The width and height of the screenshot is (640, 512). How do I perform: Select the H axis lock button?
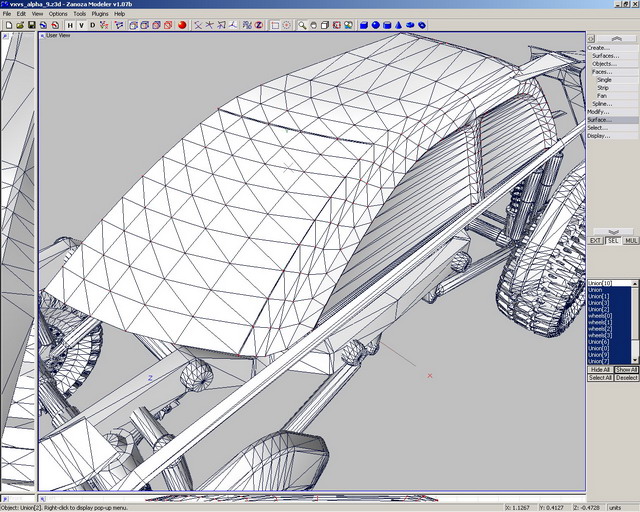pyautogui.click(x=71, y=25)
